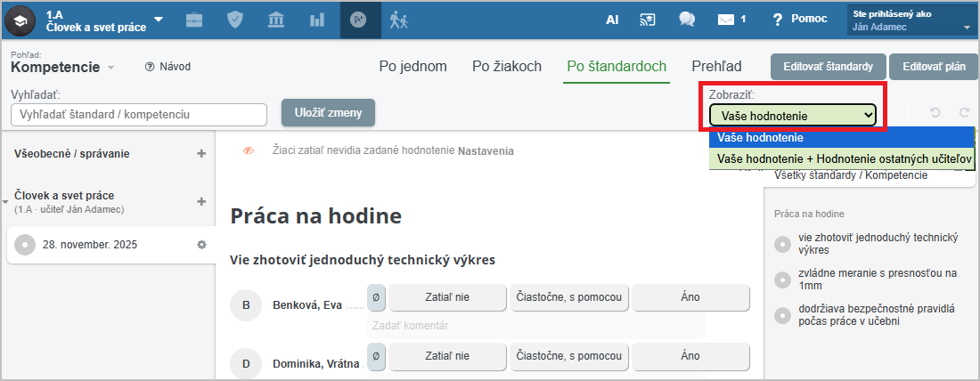Click the Editovať štandardy button

(x=828, y=67)
